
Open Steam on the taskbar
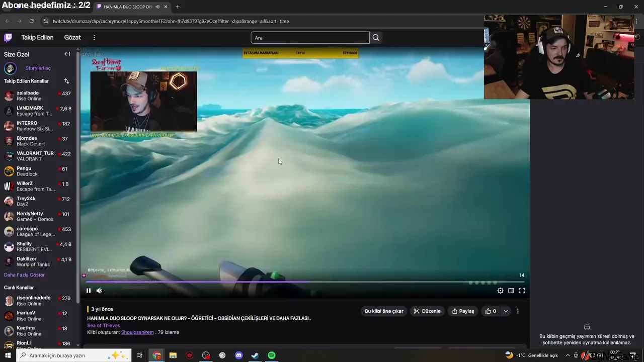click(x=255, y=355)
